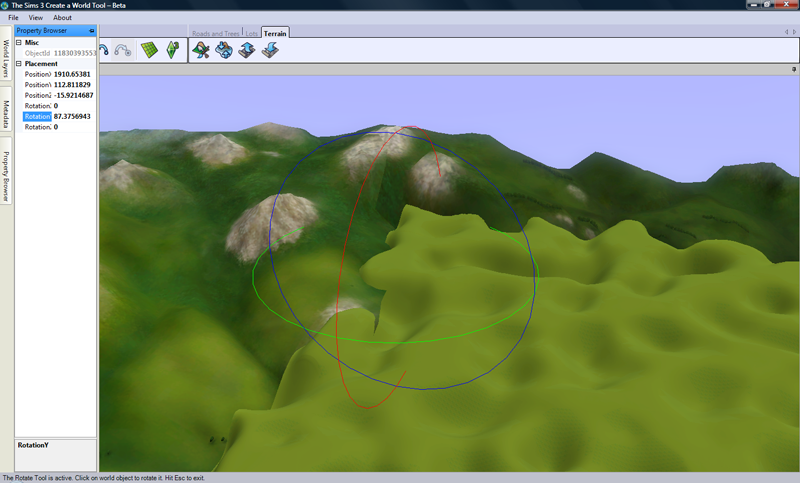Click the status bar Rotate Tool message
This screenshot has width=800, height=483.
click(104, 478)
